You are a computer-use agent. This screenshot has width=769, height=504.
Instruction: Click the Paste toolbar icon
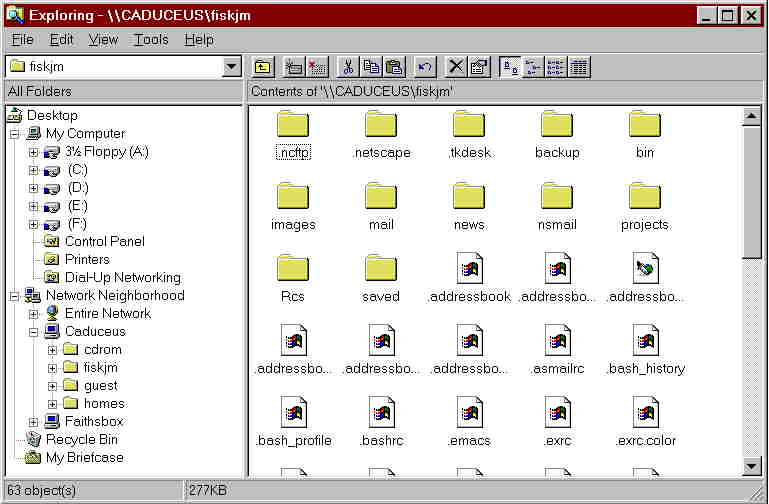click(393, 67)
